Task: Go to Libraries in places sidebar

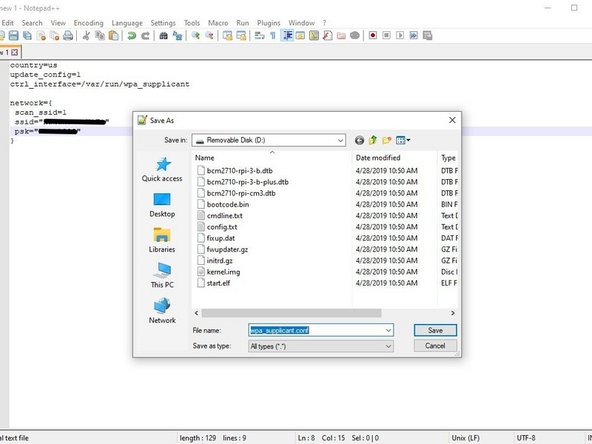Action: coord(162,240)
